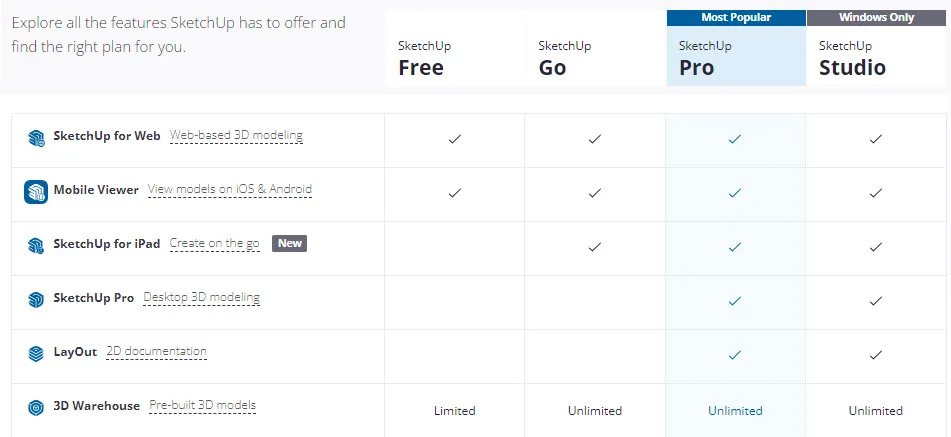Screen dimensions: 951x437
Task: Click the New badge beside SketchUp for iPad
Action: 289,243
